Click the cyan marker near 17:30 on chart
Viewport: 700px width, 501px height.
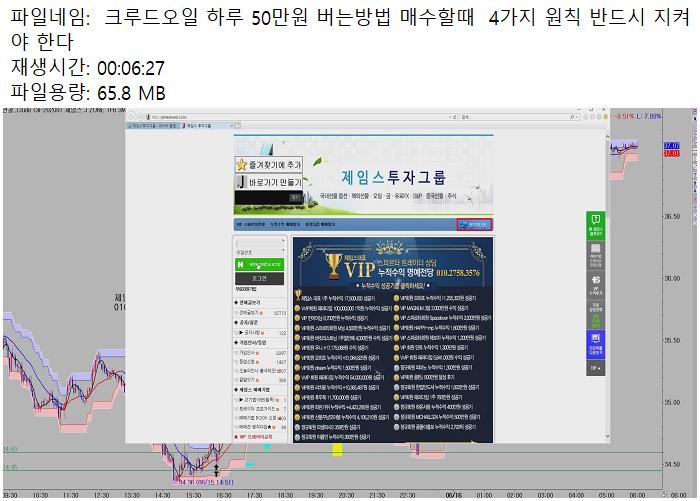coord(250,465)
